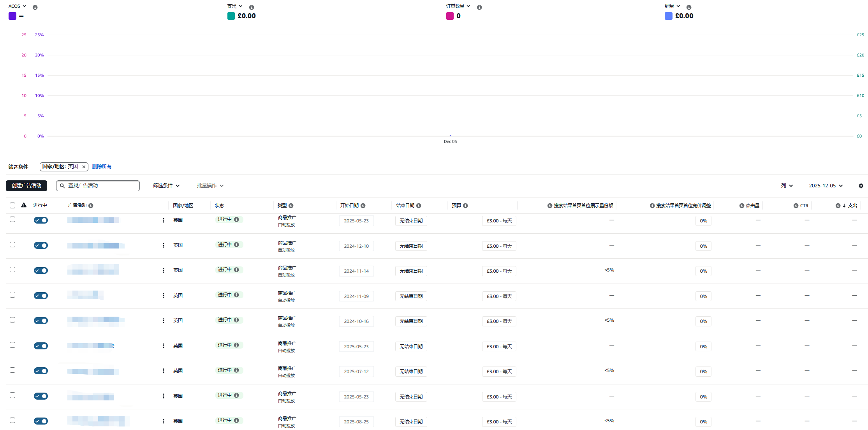Click the teal 支出 metric color swatch
This screenshot has height=430, width=868.
231,16
